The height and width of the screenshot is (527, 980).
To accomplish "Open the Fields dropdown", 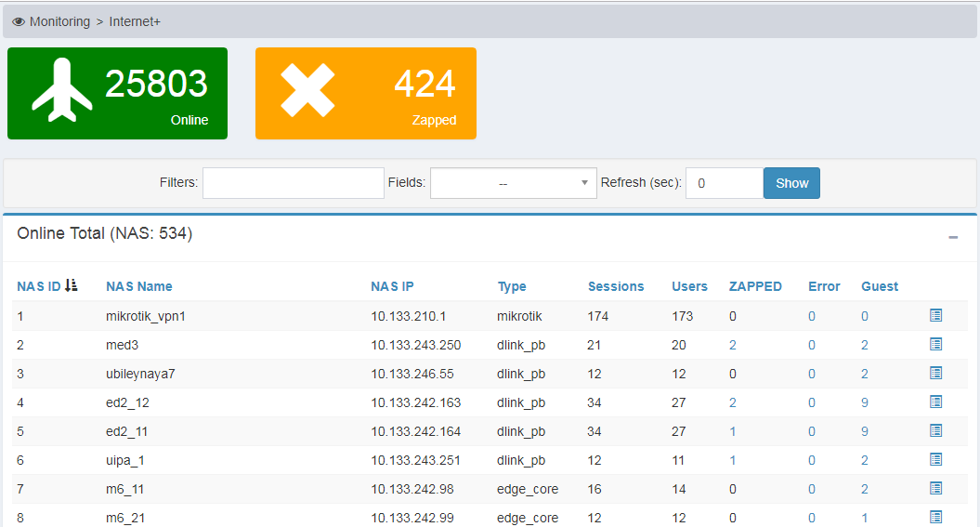I will point(514,183).
